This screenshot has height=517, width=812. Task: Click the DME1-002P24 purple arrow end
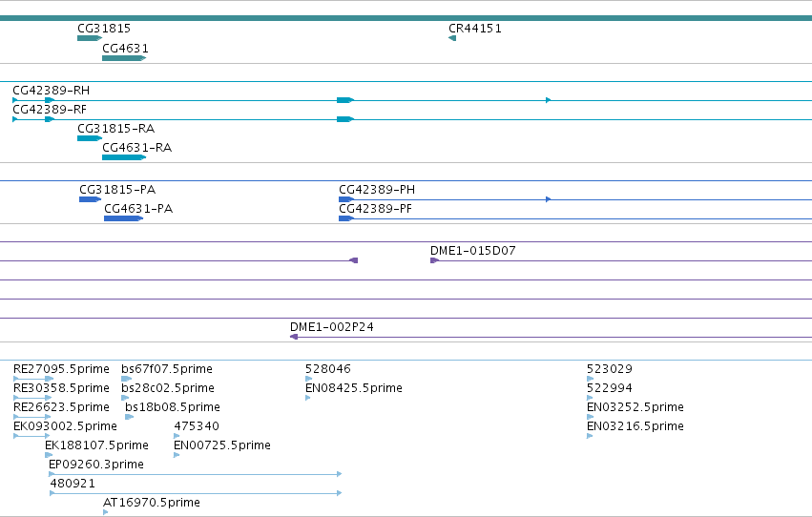click(x=294, y=337)
